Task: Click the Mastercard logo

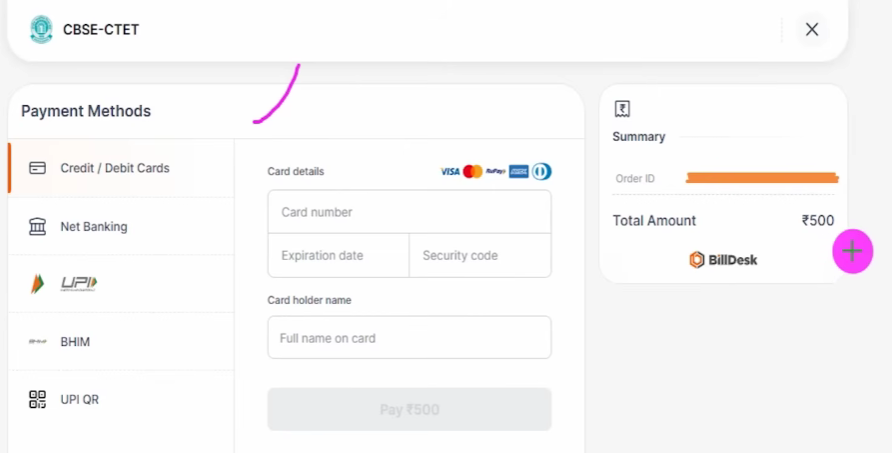Action: click(x=473, y=172)
